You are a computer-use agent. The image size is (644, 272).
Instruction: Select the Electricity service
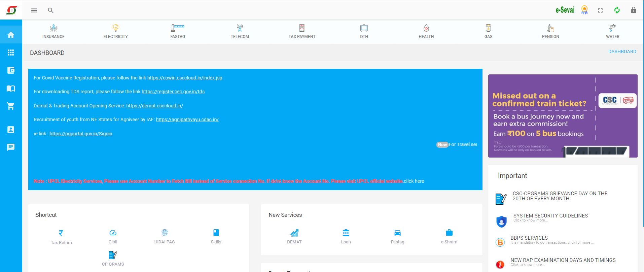click(x=115, y=32)
